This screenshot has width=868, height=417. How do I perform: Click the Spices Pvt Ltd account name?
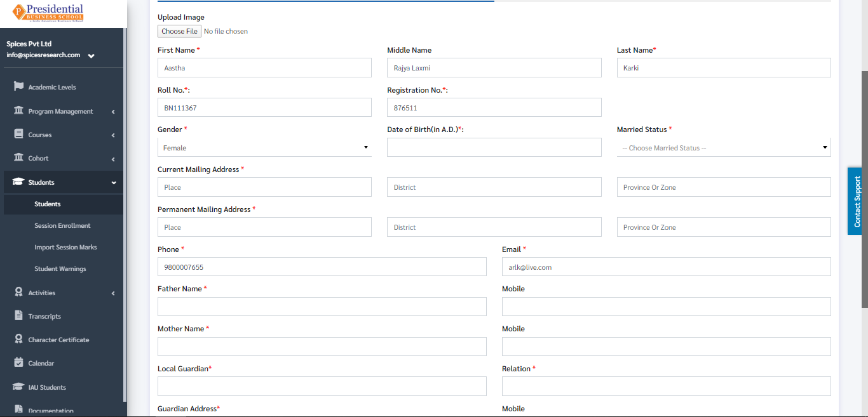(29, 44)
